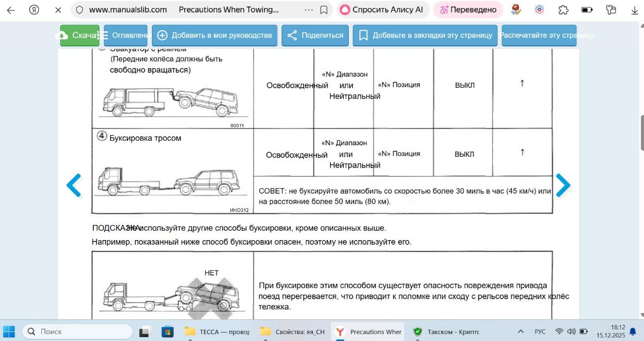Click Поделиться share button
Viewport: 644px width, 341px height.
click(x=315, y=35)
